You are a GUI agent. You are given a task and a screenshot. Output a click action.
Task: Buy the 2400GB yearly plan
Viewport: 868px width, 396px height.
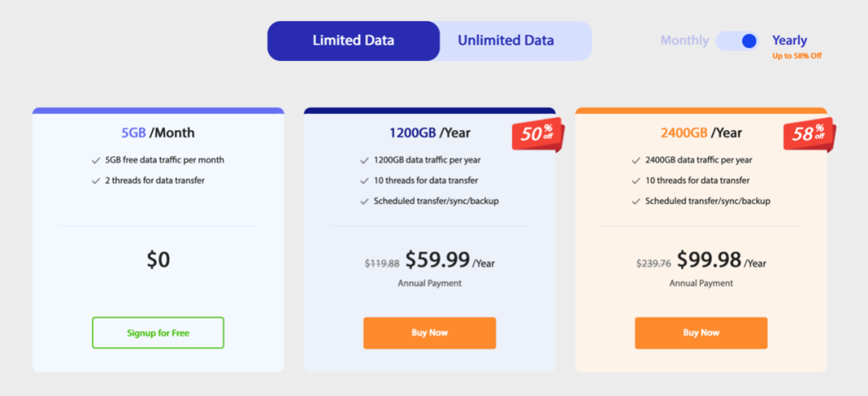701,333
